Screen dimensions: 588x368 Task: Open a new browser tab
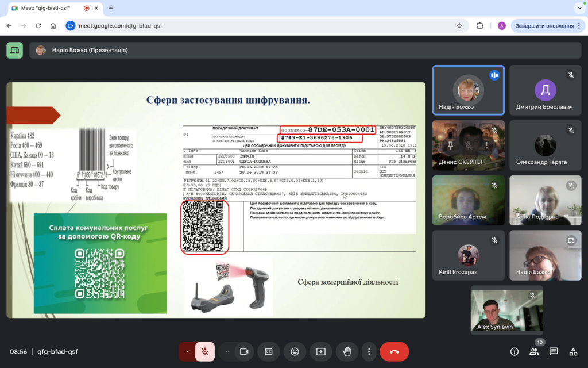(111, 8)
